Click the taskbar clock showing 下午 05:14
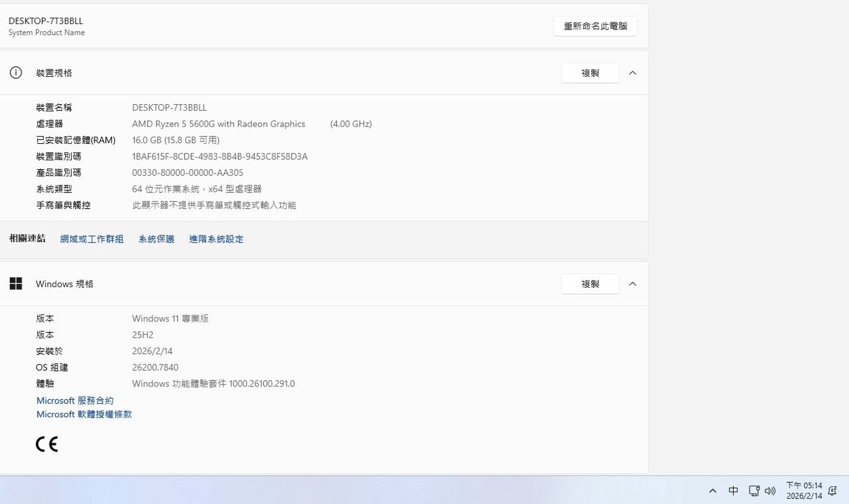The height and width of the screenshot is (504, 849). pyautogui.click(x=804, y=491)
